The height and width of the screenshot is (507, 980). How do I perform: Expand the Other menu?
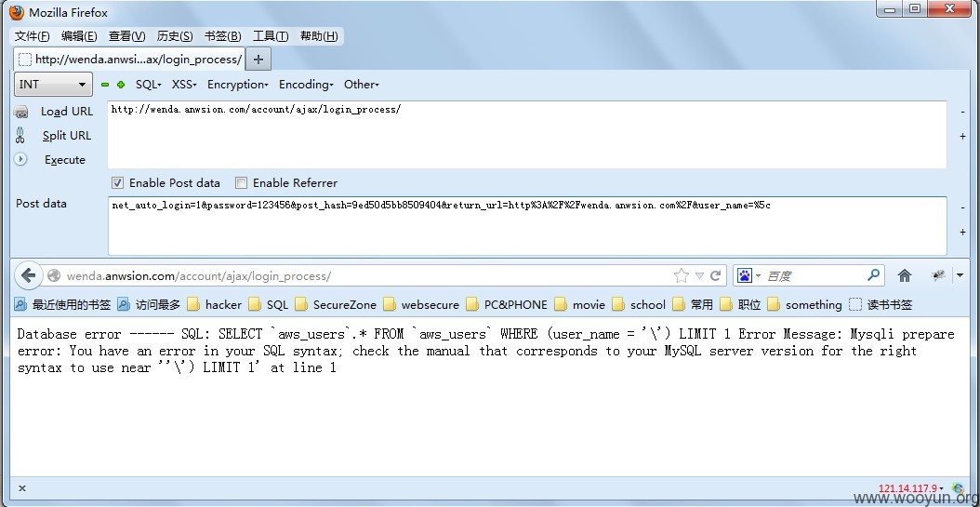(x=362, y=85)
